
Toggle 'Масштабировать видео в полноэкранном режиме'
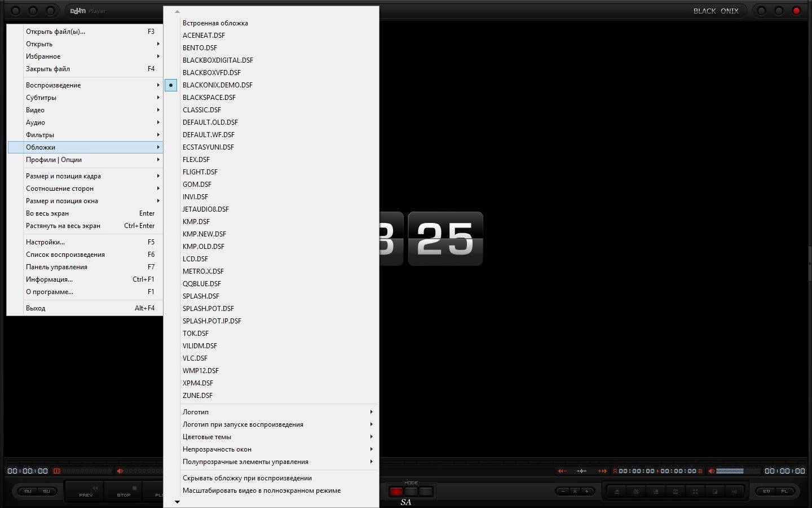[x=271, y=491]
